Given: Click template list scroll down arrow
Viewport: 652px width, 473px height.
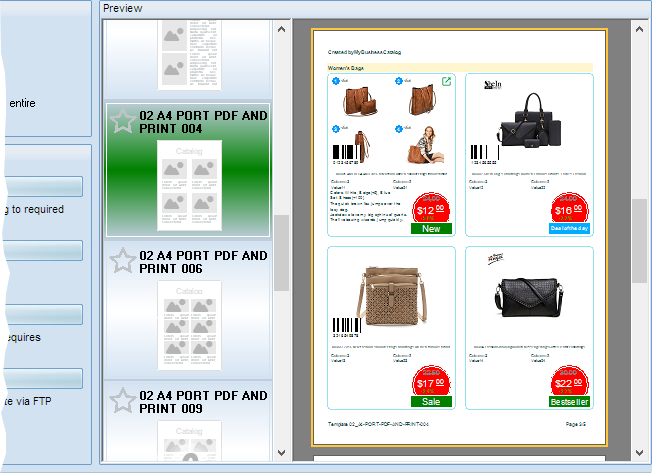Looking at the screenshot, I should [x=282, y=453].
